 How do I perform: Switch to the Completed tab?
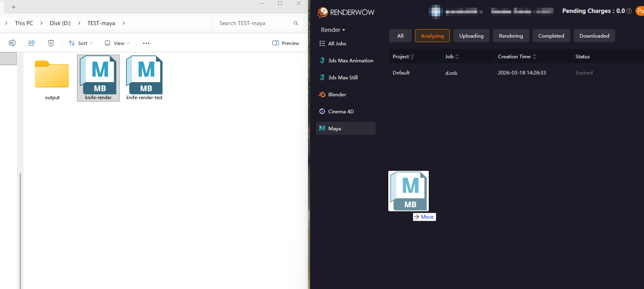tap(551, 36)
